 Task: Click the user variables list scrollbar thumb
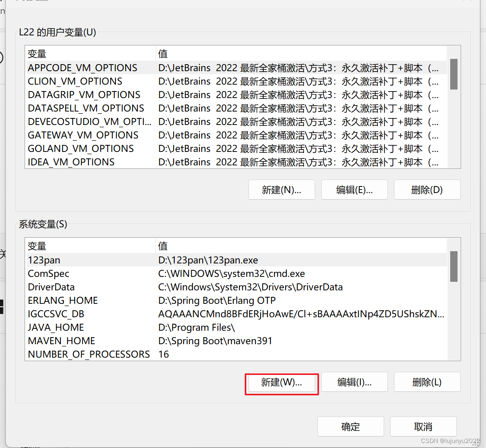[x=454, y=74]
